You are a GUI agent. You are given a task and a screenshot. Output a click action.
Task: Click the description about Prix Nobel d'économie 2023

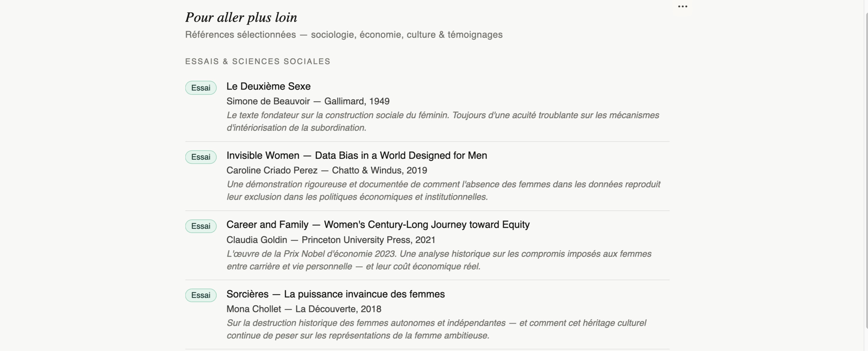pos(439,260)
